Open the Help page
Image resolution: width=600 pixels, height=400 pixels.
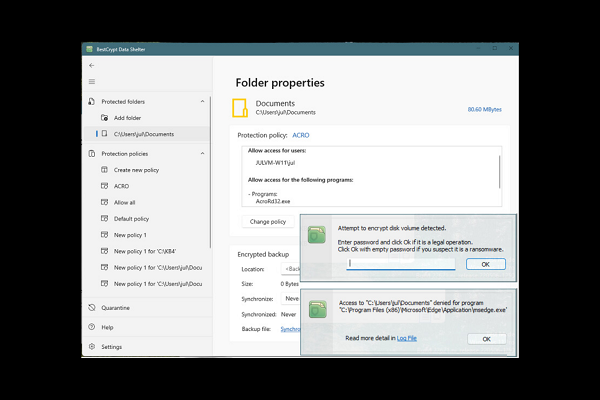[x=107, y=327]
